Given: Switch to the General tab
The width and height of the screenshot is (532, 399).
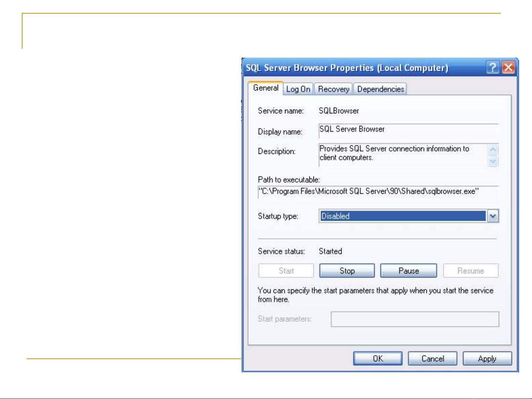Looking at the screenshot, I should pyautogui.click(x=265, y=88).
